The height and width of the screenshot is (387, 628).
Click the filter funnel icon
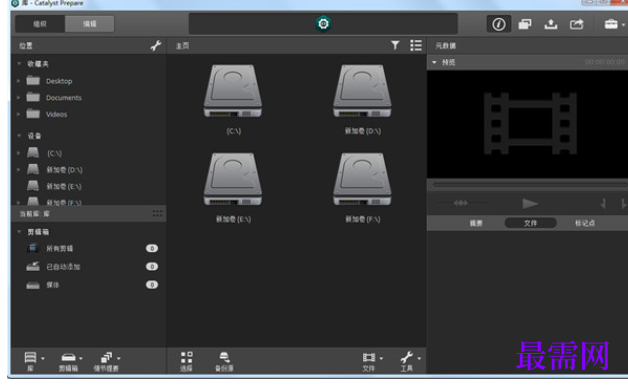point(395,45)
